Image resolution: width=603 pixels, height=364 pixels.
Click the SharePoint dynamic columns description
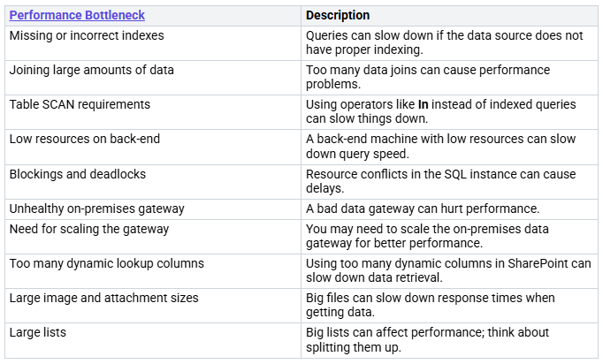pos(447,270)
